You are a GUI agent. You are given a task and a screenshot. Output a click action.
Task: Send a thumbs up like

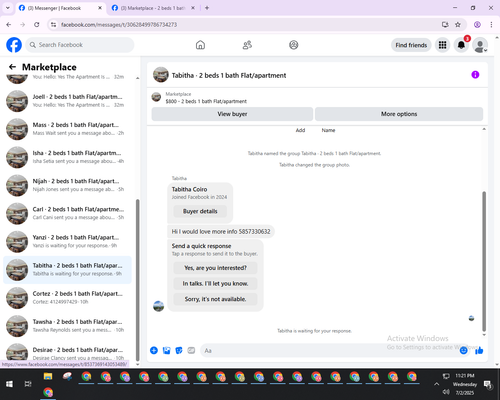coord(479,350)
